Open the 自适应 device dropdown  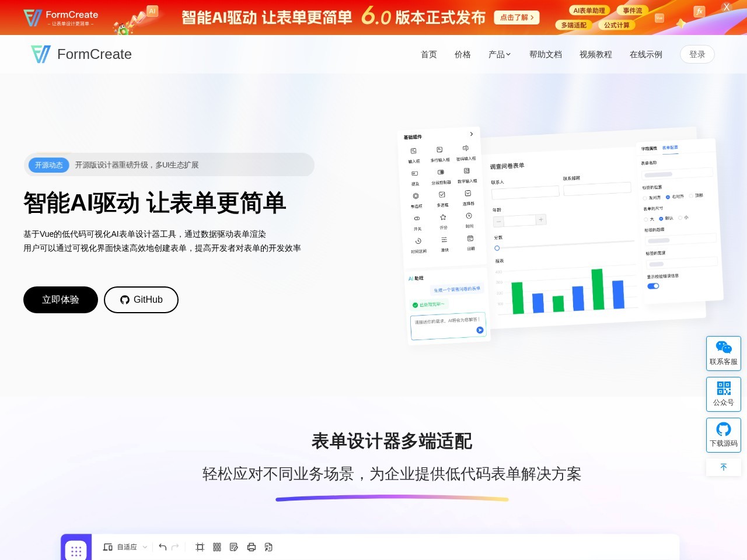pyautogui.click(x=125, y=547)
